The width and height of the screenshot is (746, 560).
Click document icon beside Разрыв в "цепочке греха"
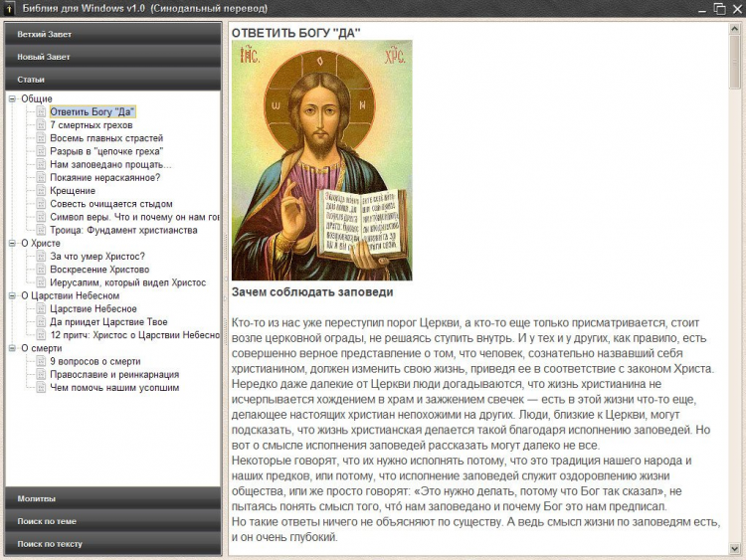click(42, 151)
